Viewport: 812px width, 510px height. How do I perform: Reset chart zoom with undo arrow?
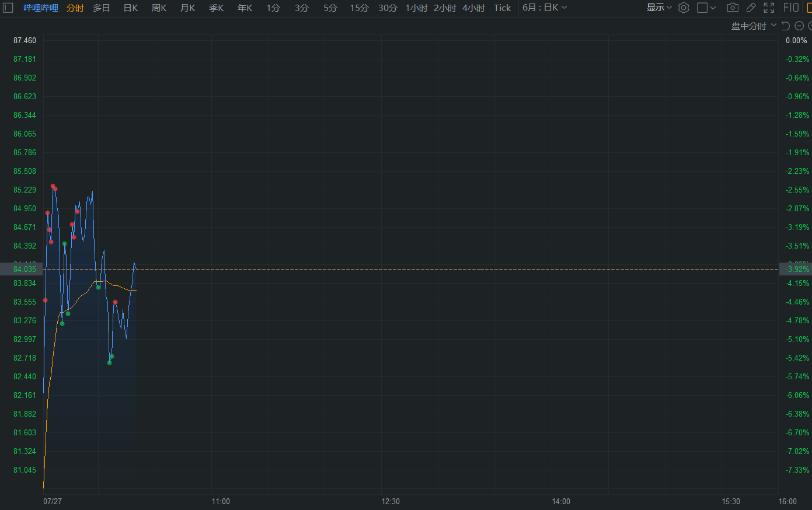pyautogui.click(x=786, y=26)
